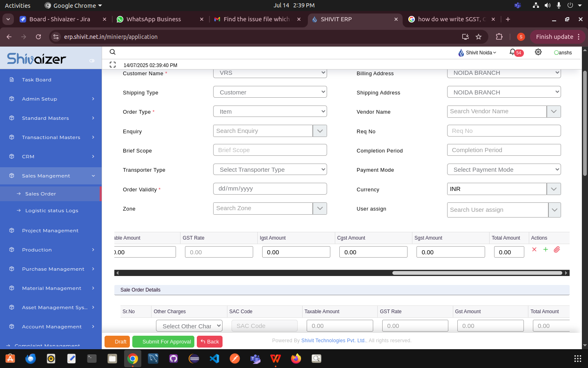Expand the Currency INR dropdown arrow
The image size is (588, 368).
554,189
